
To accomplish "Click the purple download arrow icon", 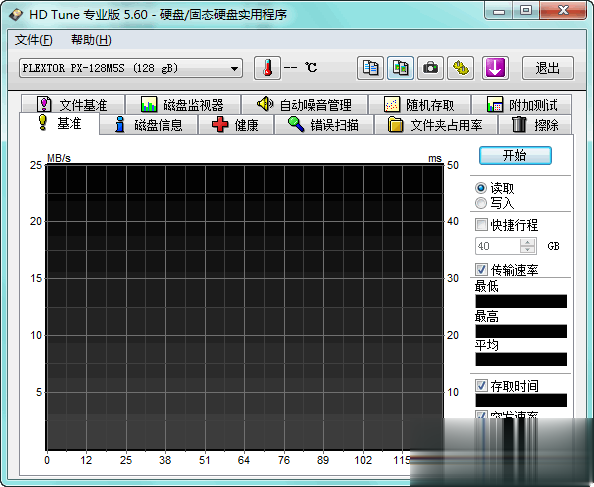I will [x=495, y=68].
